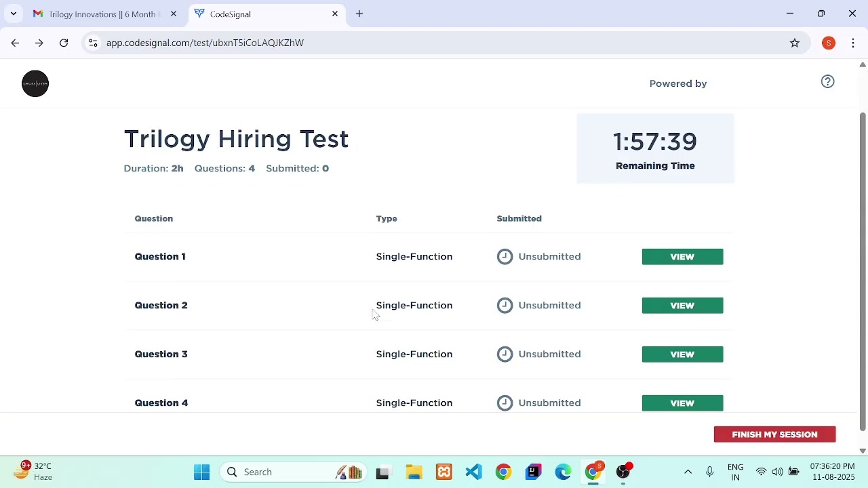
Task: Open IntelliJ IDEA from the taskbar
Action: click(x=534, y=472)
